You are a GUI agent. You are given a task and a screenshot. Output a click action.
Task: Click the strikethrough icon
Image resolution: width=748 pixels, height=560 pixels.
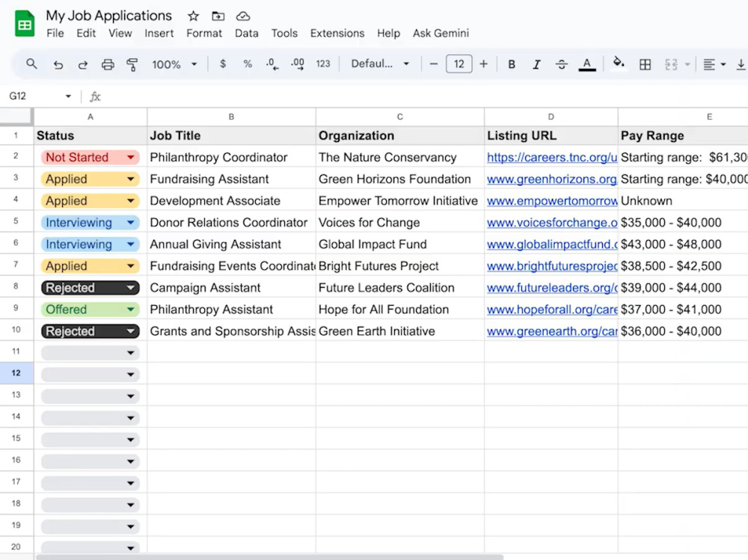pyautogui.click(x=562, y=64)
